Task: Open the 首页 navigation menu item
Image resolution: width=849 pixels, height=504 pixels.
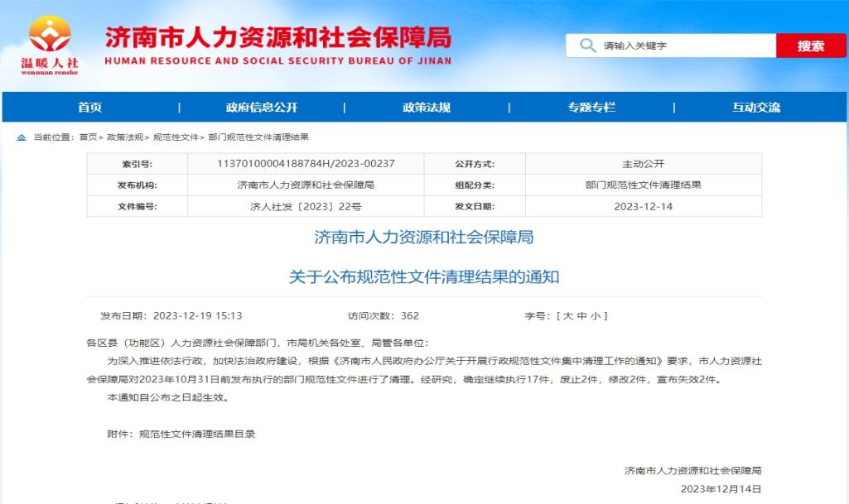Action: point(90,108)
